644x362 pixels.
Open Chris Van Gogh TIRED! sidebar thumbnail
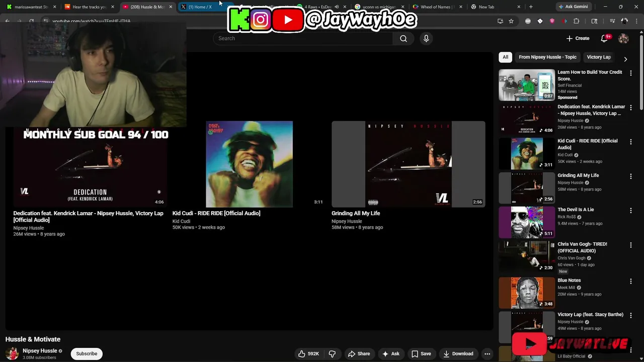click(x=527, y=256)
